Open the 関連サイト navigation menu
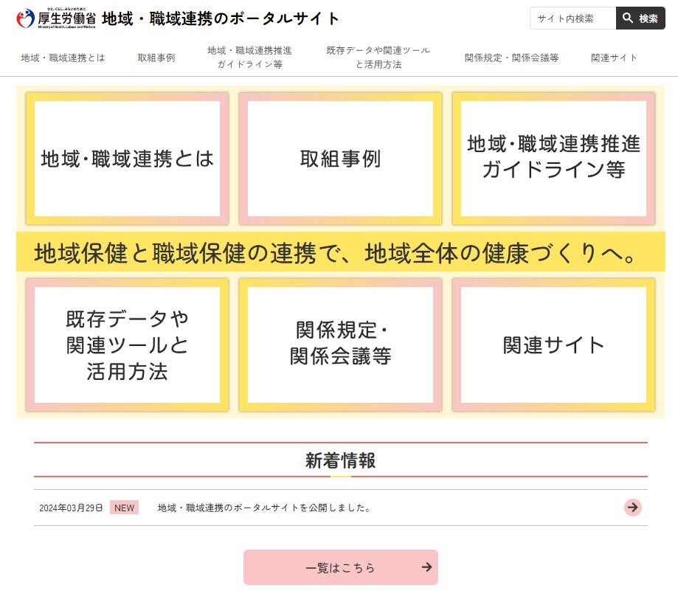Screen dimensions: 678x616 pos(613,56)
